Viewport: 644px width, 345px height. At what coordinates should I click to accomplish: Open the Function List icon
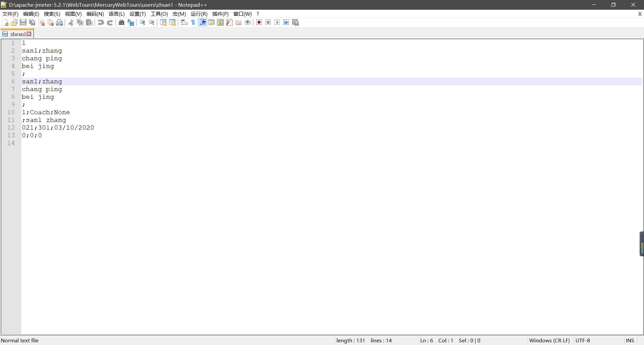click(x=229, y=22)
